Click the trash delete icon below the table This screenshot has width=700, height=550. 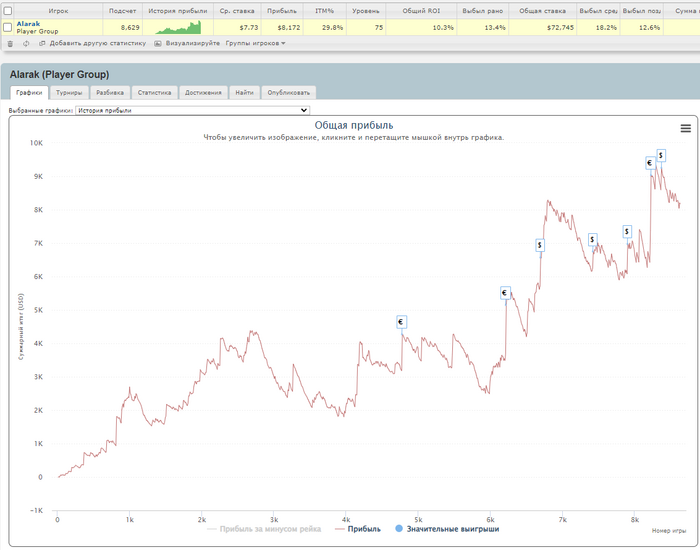(x=10, y=43)
